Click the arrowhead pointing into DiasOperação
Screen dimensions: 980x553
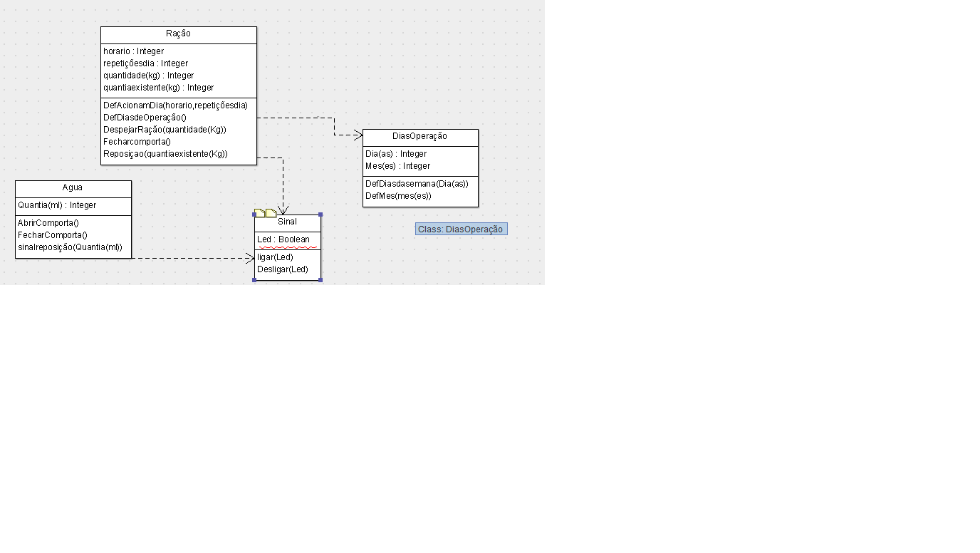point(358,135)
